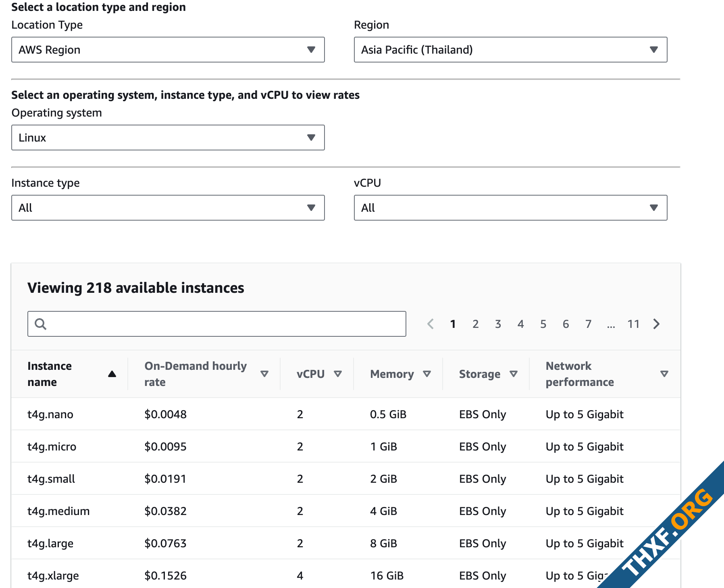Select the t4g.small instance name
The image size is (724, 588).
click(x=51, y=479)
